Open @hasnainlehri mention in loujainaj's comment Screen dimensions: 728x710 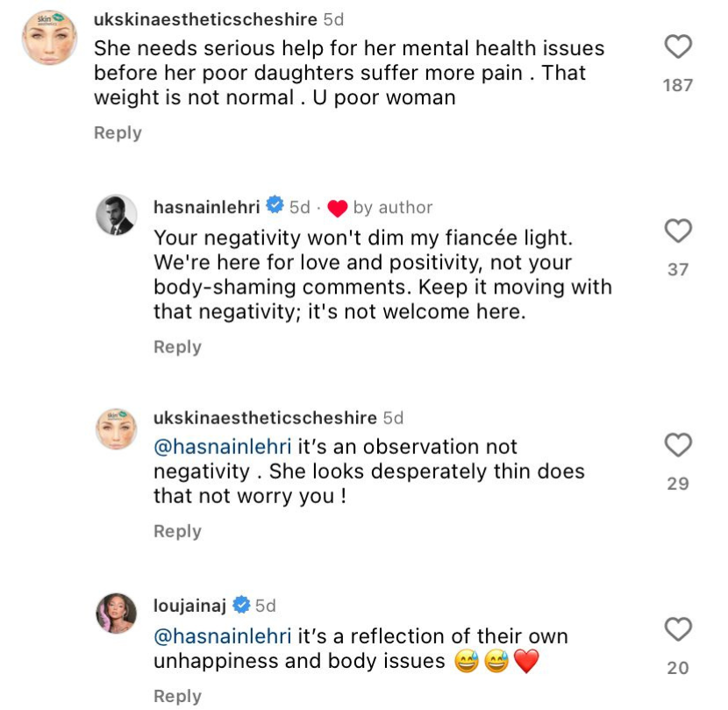click(223, 636)
